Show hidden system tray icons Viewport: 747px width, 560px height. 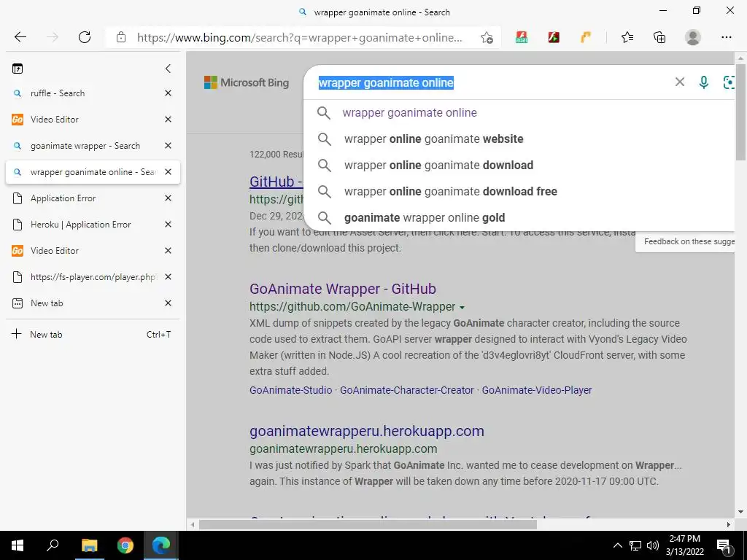coord(617,545)
